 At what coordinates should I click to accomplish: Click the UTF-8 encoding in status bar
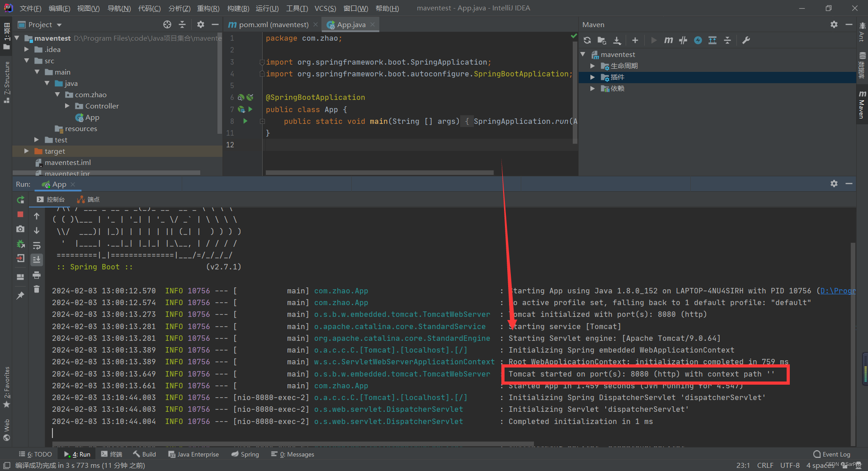[790, 465]
